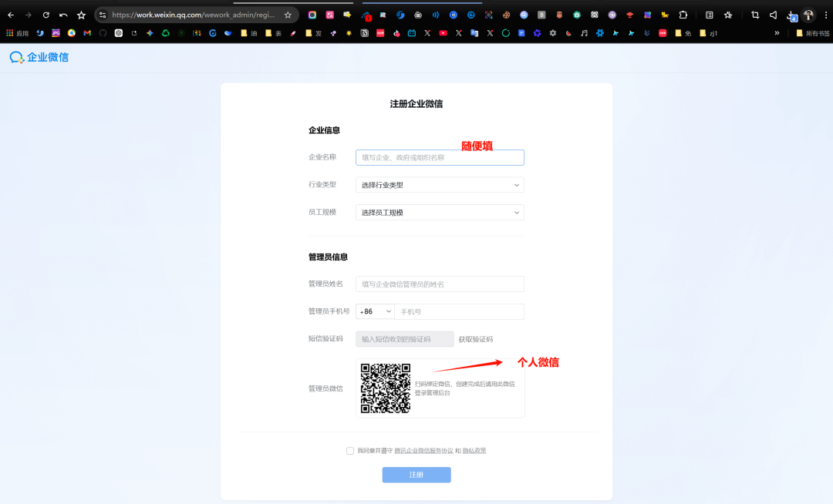This screenshot has width=833, height=504.
Task: Click the 管理员信息 section heading
Action: coord(329,257)
